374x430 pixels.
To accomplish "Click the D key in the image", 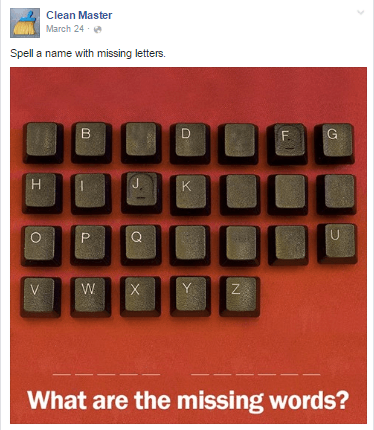I will tap(190, 143).
